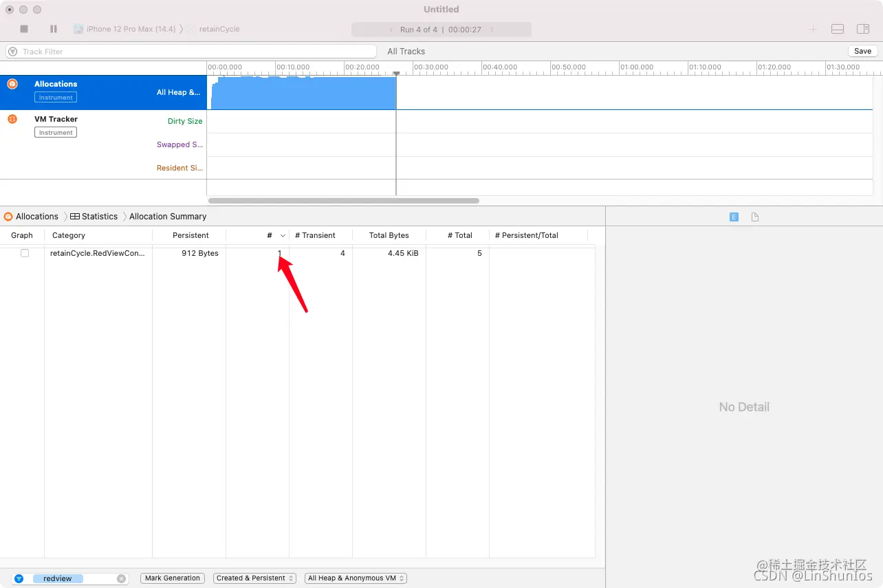883x588 pixels.
Task: Stop the recording with the stop button
Action: [x=24, y=29]
